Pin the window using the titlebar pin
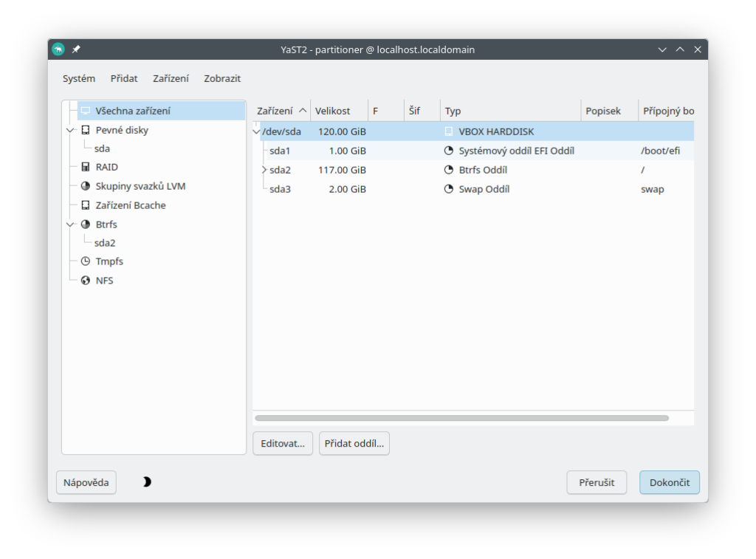The width and height of the screenshot is (756, 559). point(76,49)
